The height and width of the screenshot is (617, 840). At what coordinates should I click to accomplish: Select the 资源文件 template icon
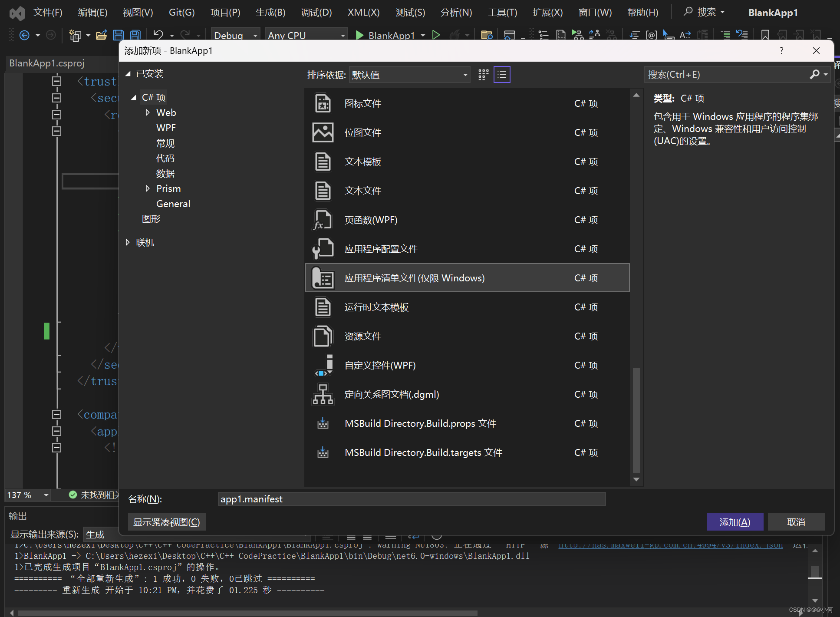(323, 336)
